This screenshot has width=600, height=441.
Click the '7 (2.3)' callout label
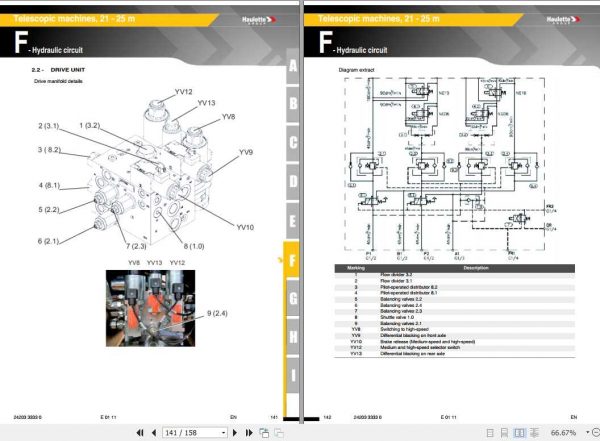[x=136, y=246]
